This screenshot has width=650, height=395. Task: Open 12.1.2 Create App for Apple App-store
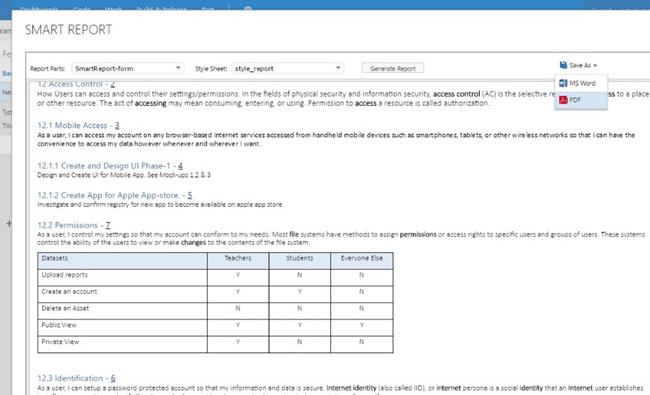click(114, 195)
